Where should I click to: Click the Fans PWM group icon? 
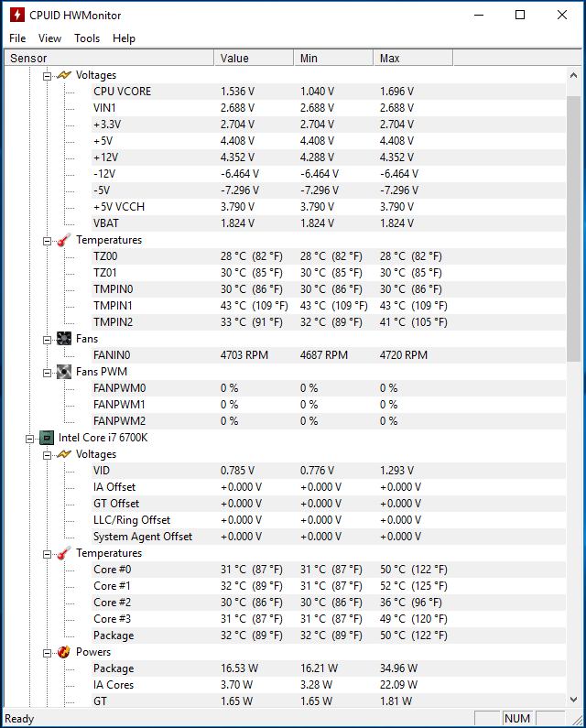pyautogui.click(x=63, y=372)
